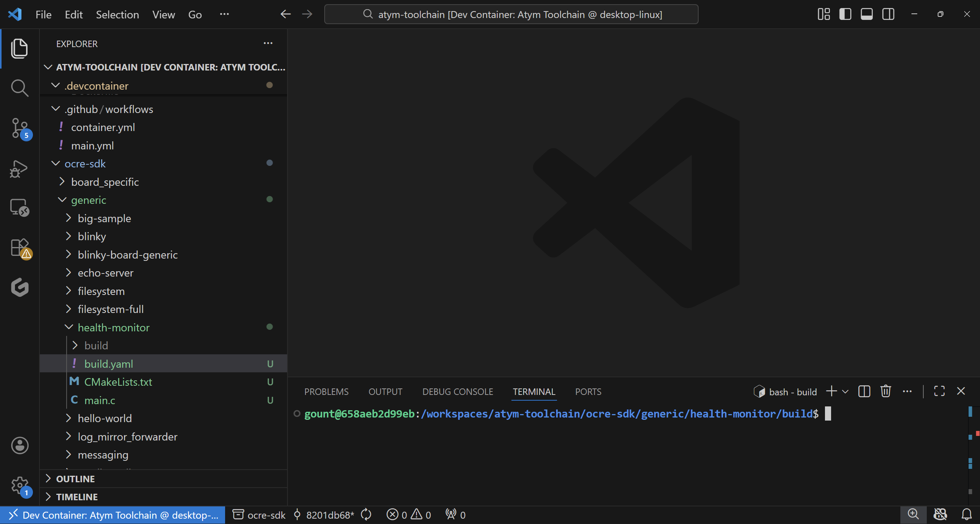Open the Manage gear menu

[x=19, y=485]
